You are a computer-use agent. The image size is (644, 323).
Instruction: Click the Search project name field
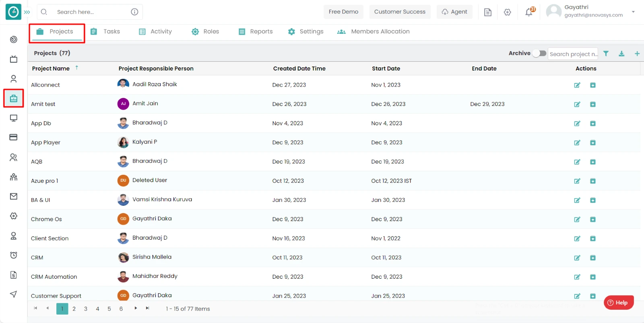pyautogui.click(x=573, y=54)
